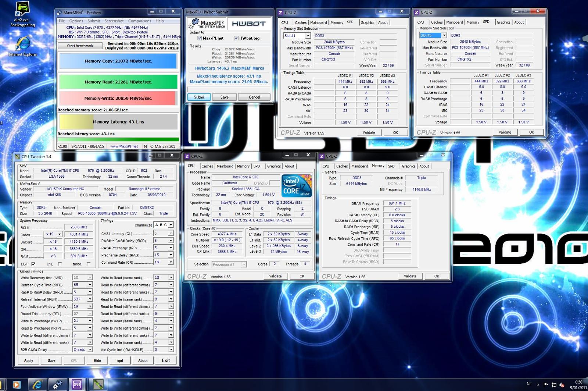The height and width of the screenshot is (391, 588).
Task: Click the blue Memory-Copy result bar
Action: [118, 61]
